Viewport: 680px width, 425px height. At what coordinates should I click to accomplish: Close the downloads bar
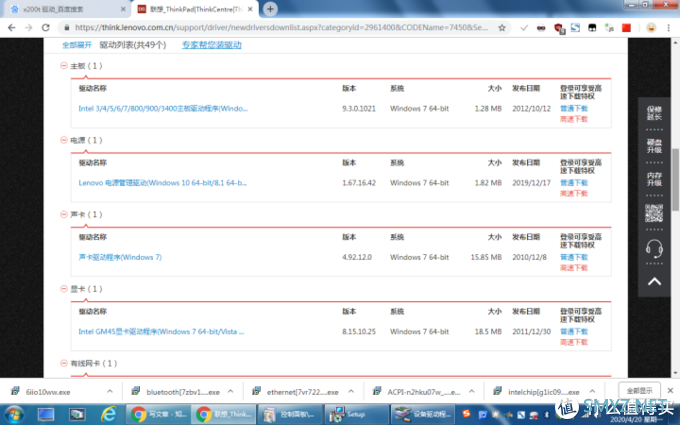coord(670,391)
